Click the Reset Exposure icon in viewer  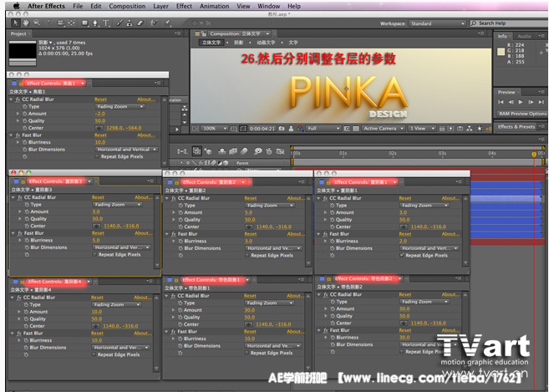click(480, 129)
